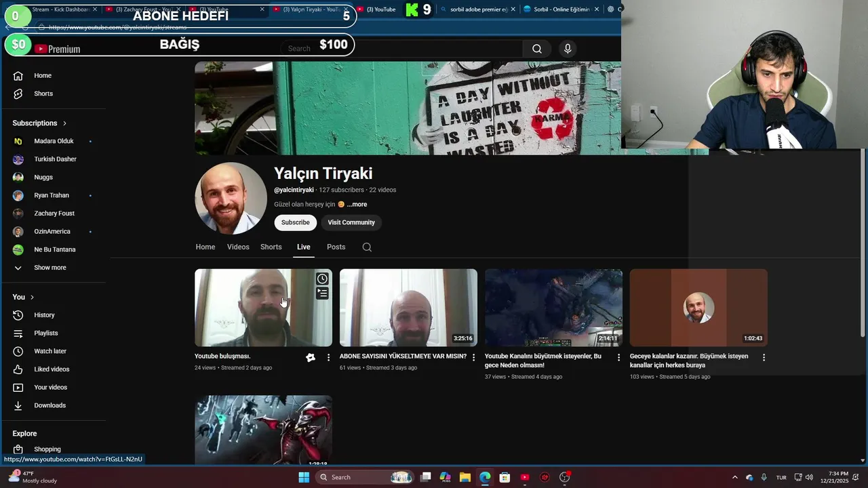Open action menu for Youtube buluşması video

[x=328, y=357]
